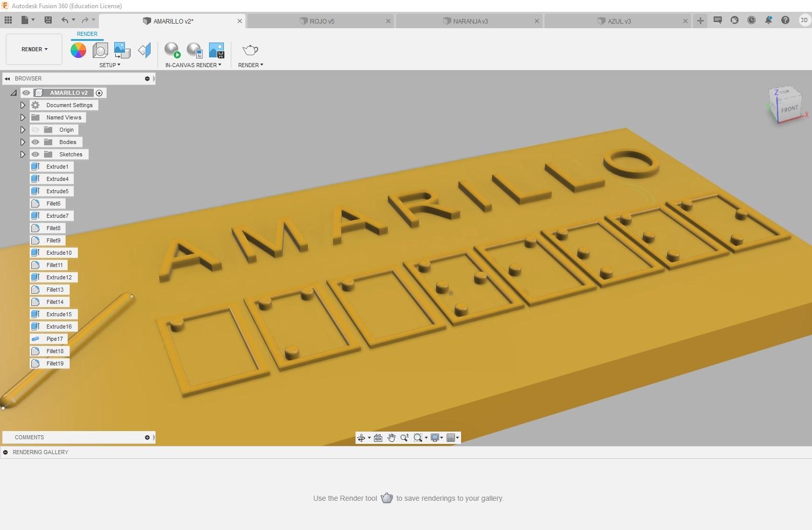Screen dimensions: 812x530
Task: Collapse the Browser panel arrows
Action: pyautogui.click(x=7, y=78)
